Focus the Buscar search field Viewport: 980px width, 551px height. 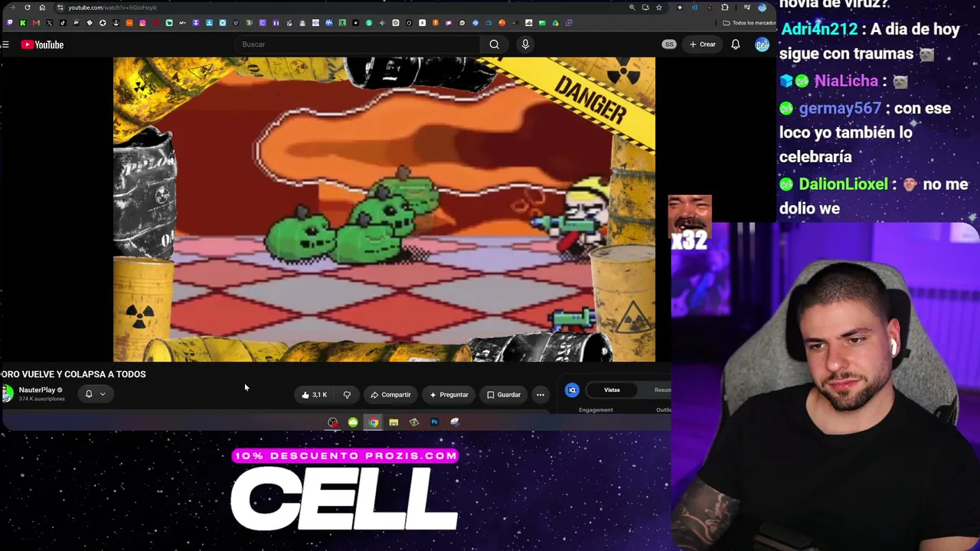[x=358, y=44]
